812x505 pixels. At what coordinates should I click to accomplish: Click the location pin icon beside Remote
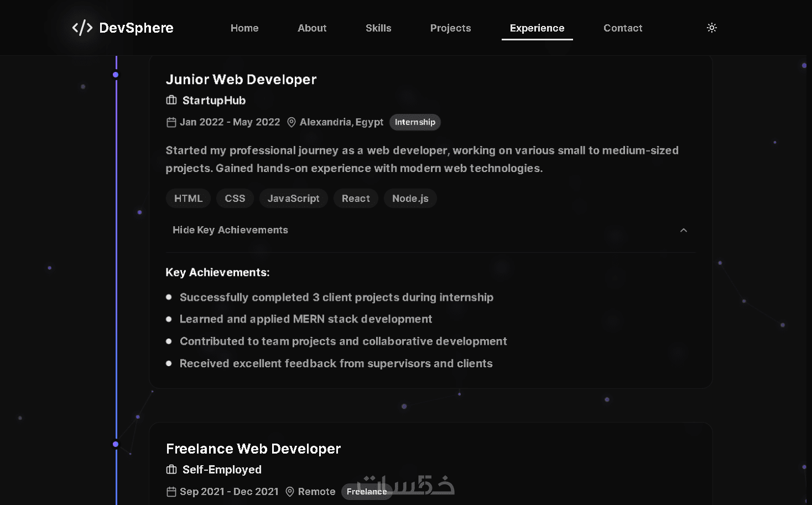(290, 492)
